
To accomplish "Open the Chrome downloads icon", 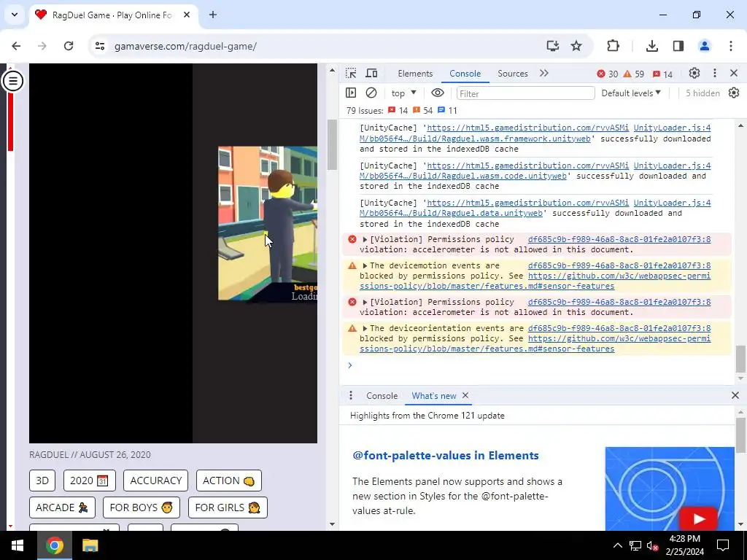I will coord(651,46).
